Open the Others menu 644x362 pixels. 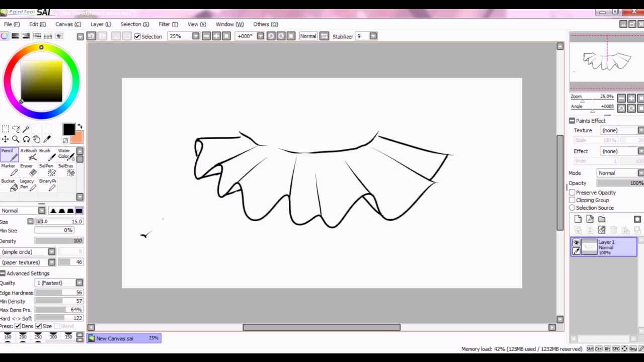tap(265, 24)
